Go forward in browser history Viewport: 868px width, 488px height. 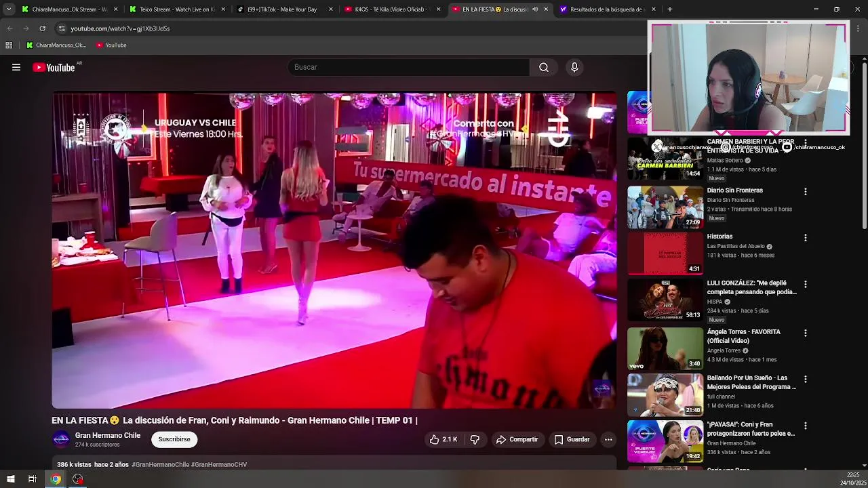click(x=26, y=28)
